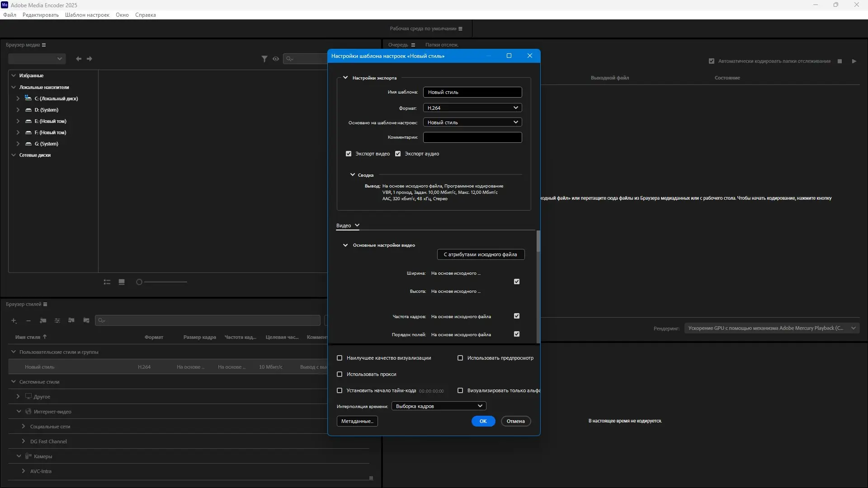Enable Наилучшее качество визуализации checkbox
Viewport: 868px width, 488px height.
click(340, 358)
